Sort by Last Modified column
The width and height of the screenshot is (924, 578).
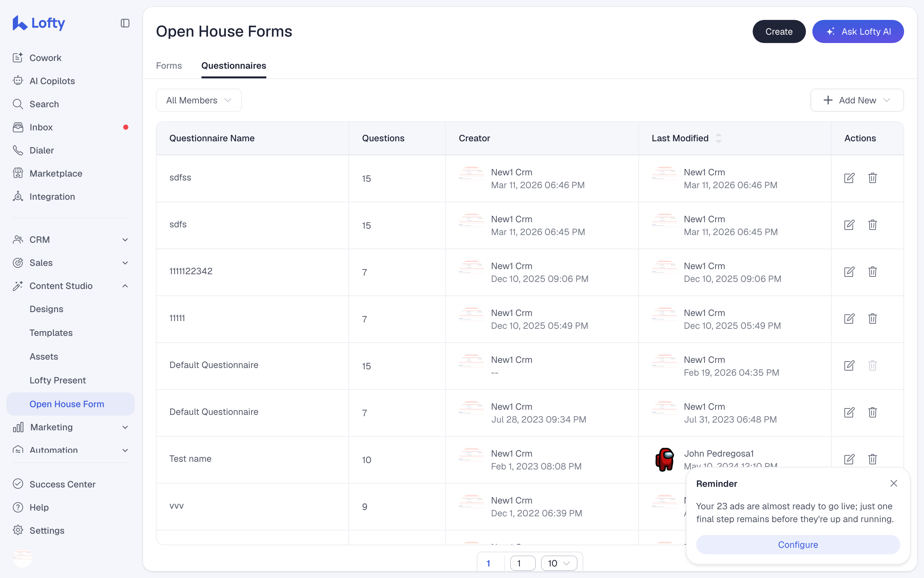[x=719, y=138]
